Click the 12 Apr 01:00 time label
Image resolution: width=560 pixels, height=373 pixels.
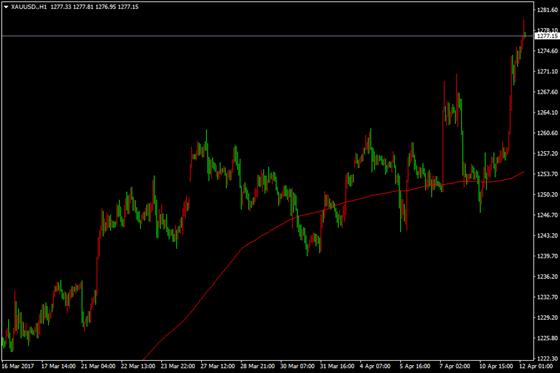535,366
